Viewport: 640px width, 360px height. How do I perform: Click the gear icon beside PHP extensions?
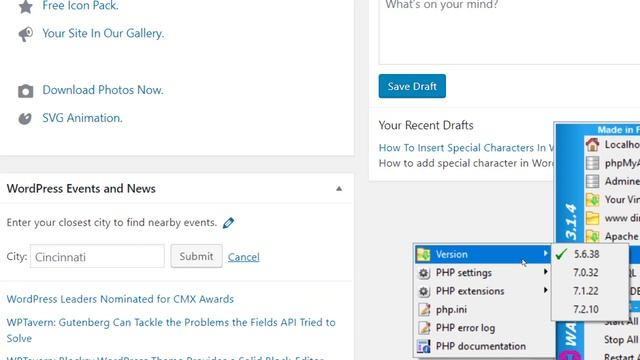click(424, 291)
